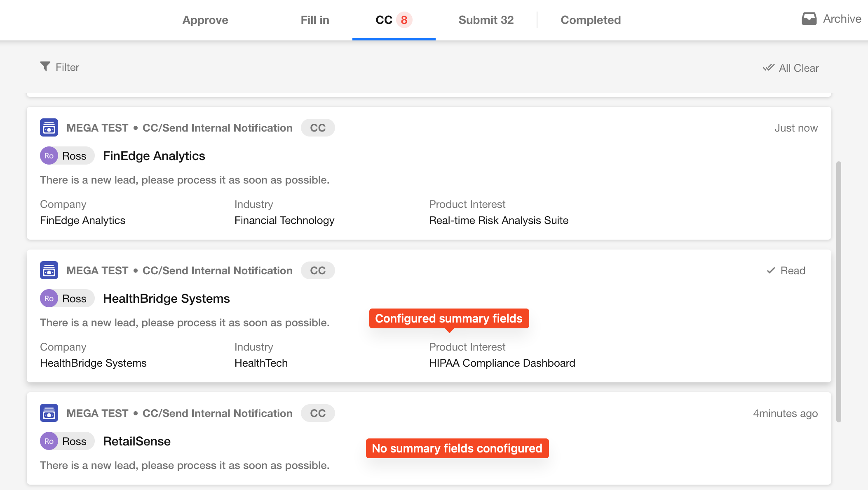
Task: Click the app icon on the HealthBridge Systems card
Action: 49,271
